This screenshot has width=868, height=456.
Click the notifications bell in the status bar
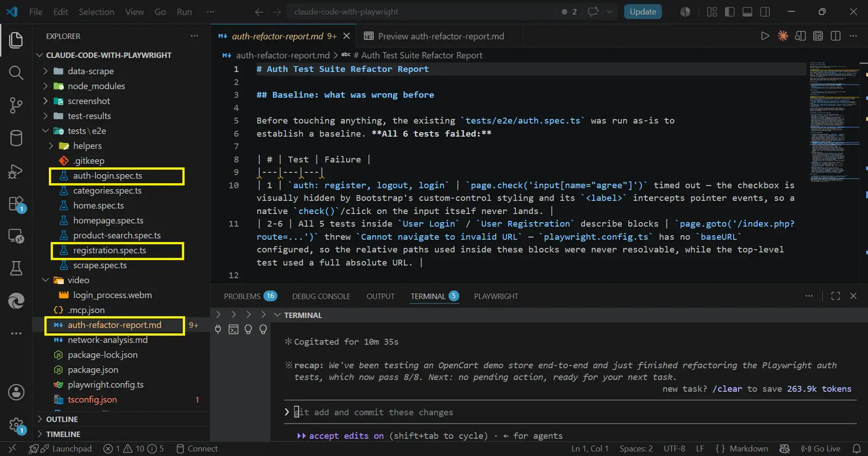tap(857, 449)
